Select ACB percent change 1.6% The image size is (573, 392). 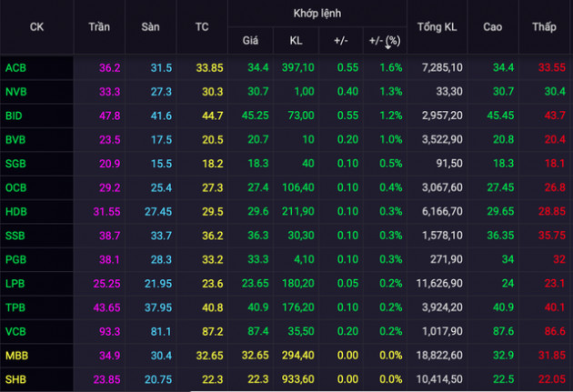pyautogui.click(x=391, y=67)
